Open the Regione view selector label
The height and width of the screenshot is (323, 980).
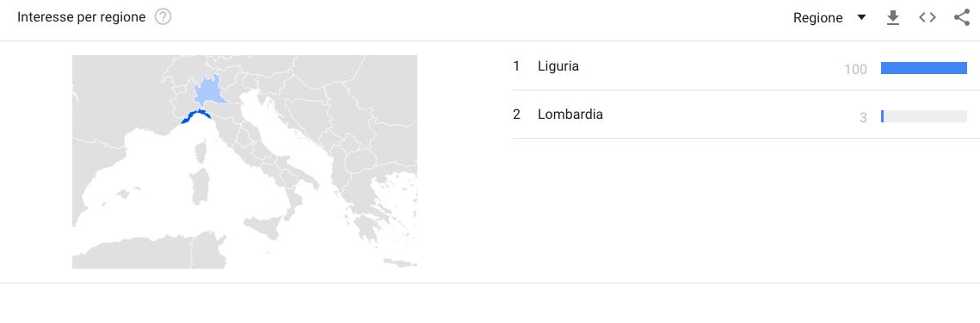point(817,18)
